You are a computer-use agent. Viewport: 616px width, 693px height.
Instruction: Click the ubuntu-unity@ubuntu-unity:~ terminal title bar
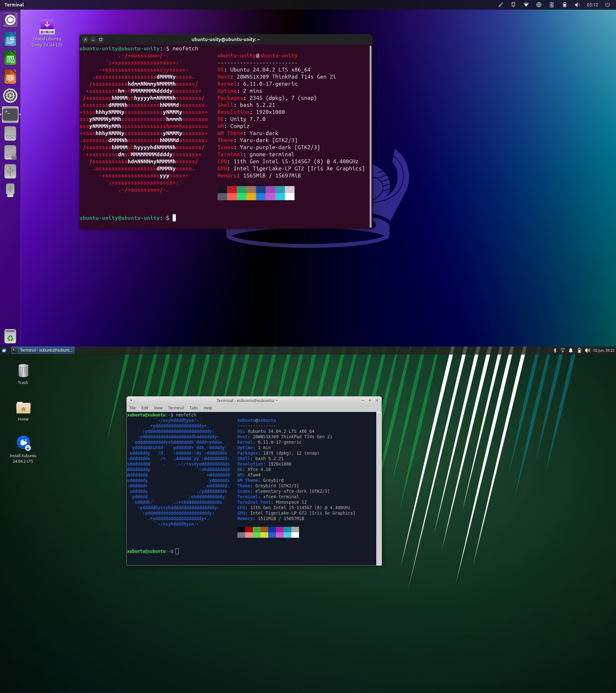[x=226, y=39]
